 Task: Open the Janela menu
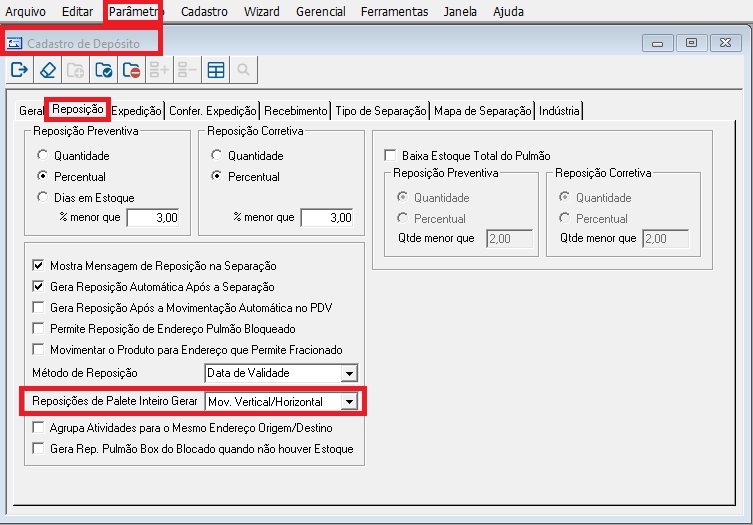[x=460, y=12]
